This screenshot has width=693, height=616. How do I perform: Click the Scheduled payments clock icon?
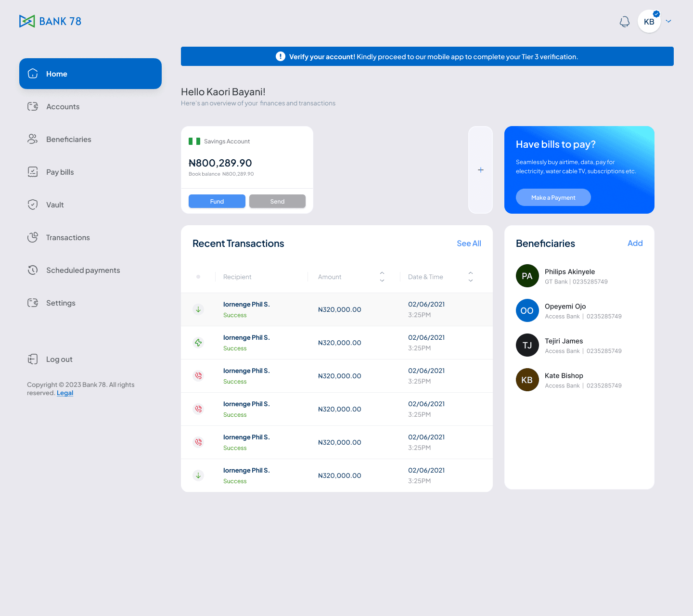tap(33, 270)
